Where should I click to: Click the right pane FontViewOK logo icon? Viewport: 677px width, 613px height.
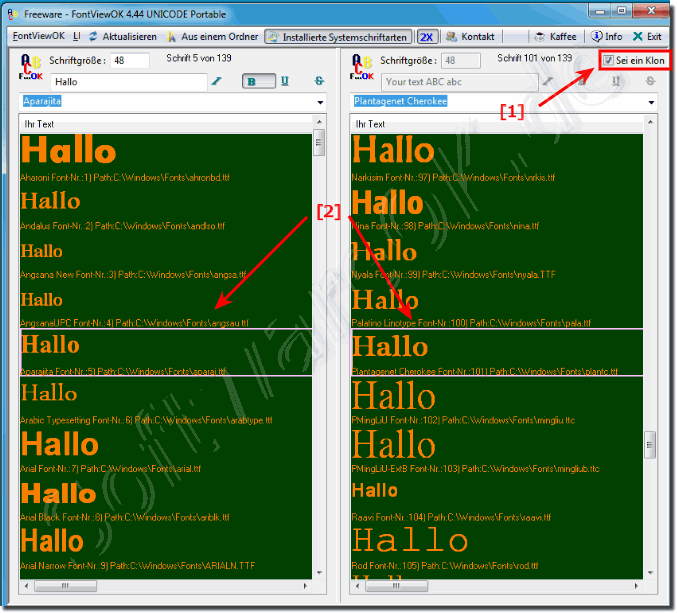tap(362, 67)
